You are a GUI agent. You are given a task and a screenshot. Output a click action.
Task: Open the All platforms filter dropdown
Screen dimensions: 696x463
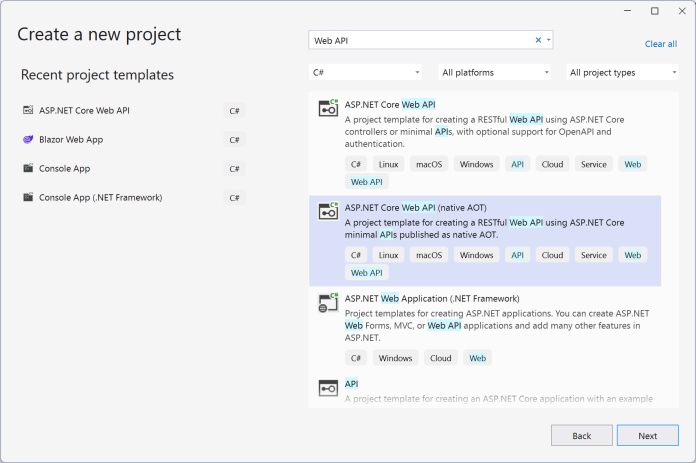coord(494,72)
